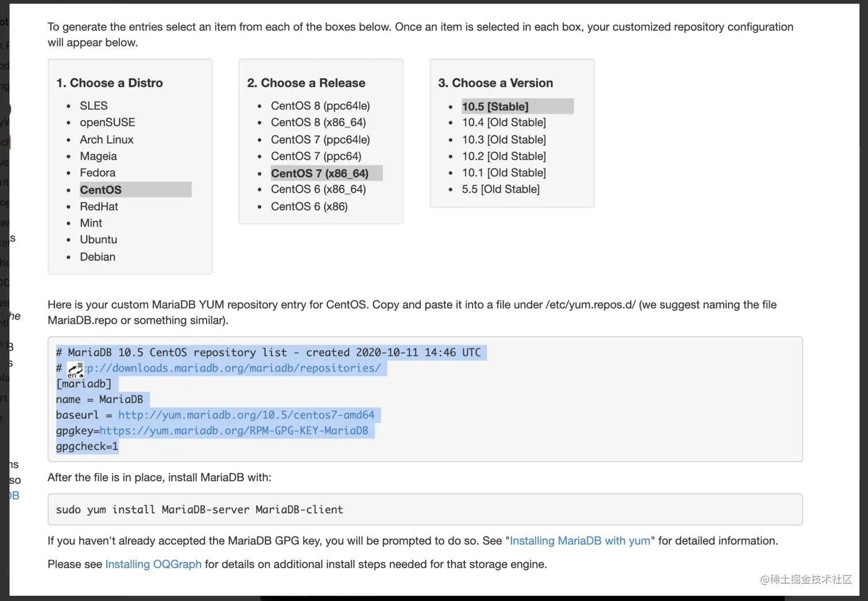
Task: Pick version 5.5 [Old Stable]
Action: [501, 189]
